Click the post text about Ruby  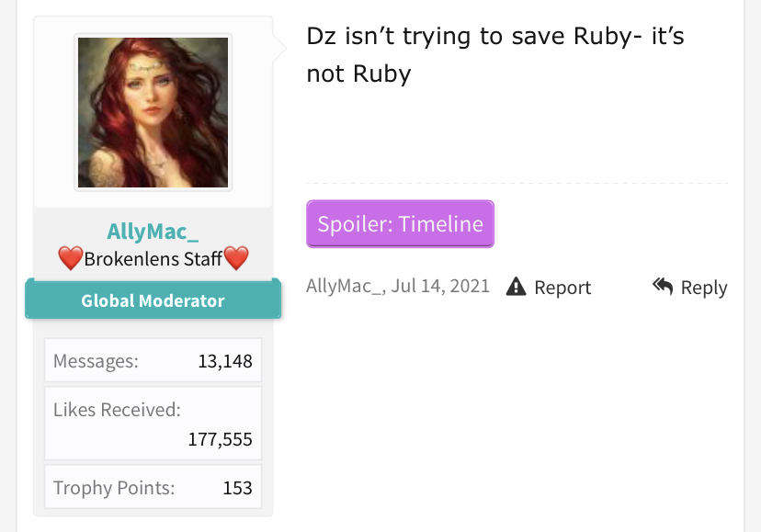coord(495,55)
